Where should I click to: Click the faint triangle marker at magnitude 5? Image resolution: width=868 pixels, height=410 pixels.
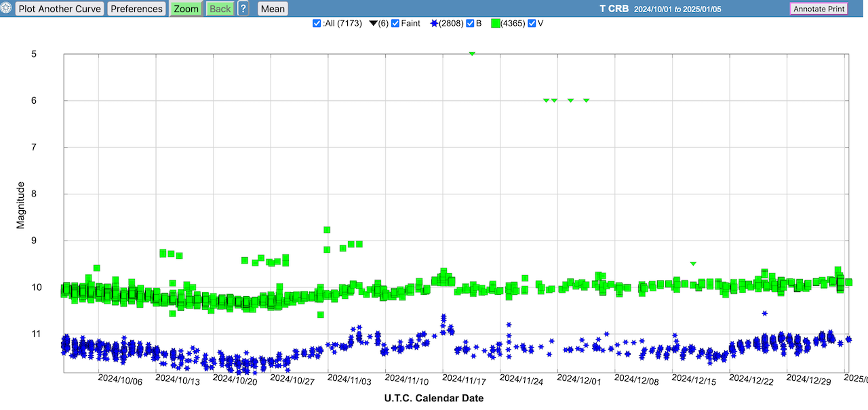(472, 54)
